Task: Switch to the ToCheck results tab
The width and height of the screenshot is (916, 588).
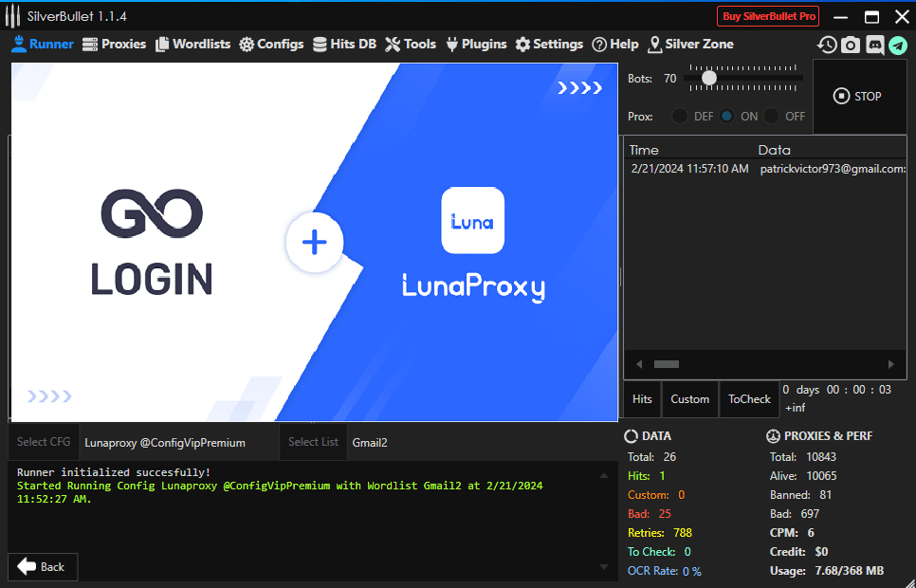Action: (749, 399)
